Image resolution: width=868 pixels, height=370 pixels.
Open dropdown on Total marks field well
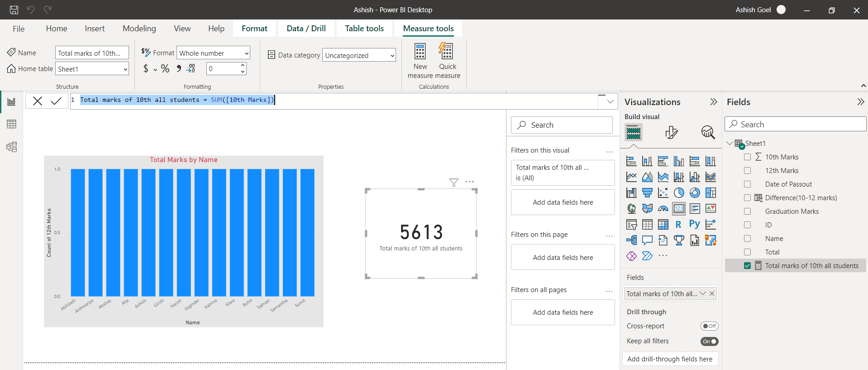click(703, 293)
